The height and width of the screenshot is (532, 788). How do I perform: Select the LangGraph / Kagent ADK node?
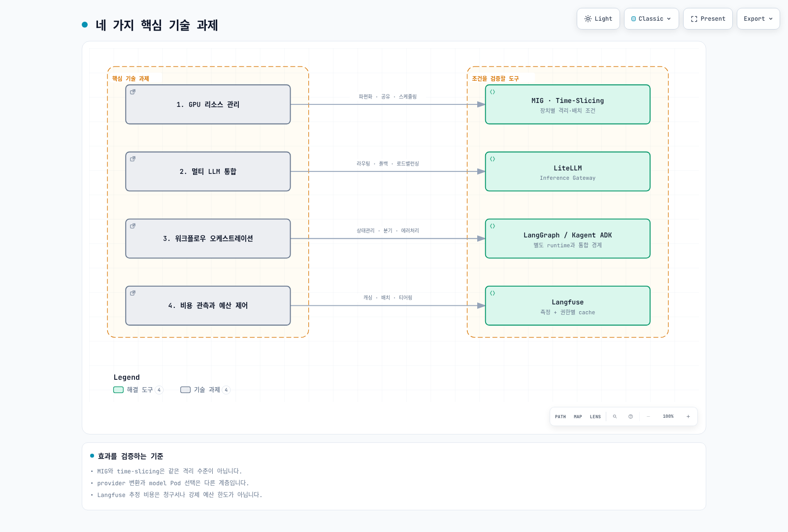coord(568,238)
